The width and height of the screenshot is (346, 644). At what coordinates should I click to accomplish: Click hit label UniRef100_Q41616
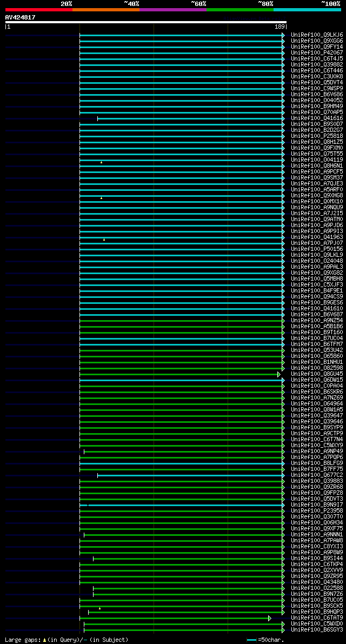pos(317,118)
